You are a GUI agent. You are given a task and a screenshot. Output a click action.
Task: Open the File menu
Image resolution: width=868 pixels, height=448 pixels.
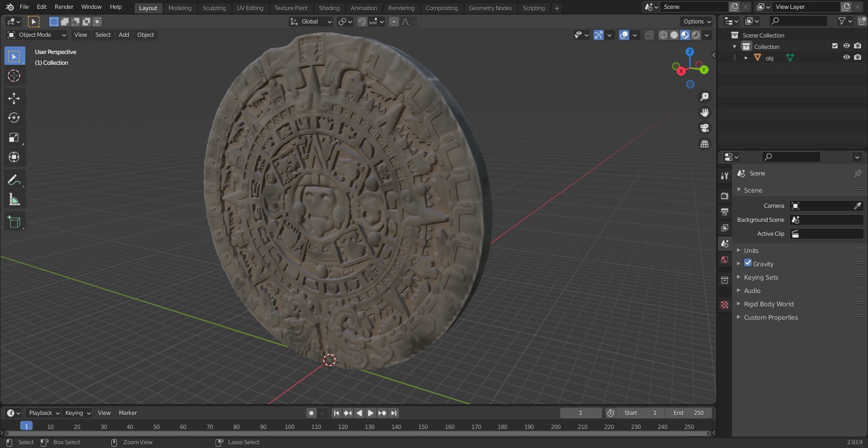[x=24, y=7]
